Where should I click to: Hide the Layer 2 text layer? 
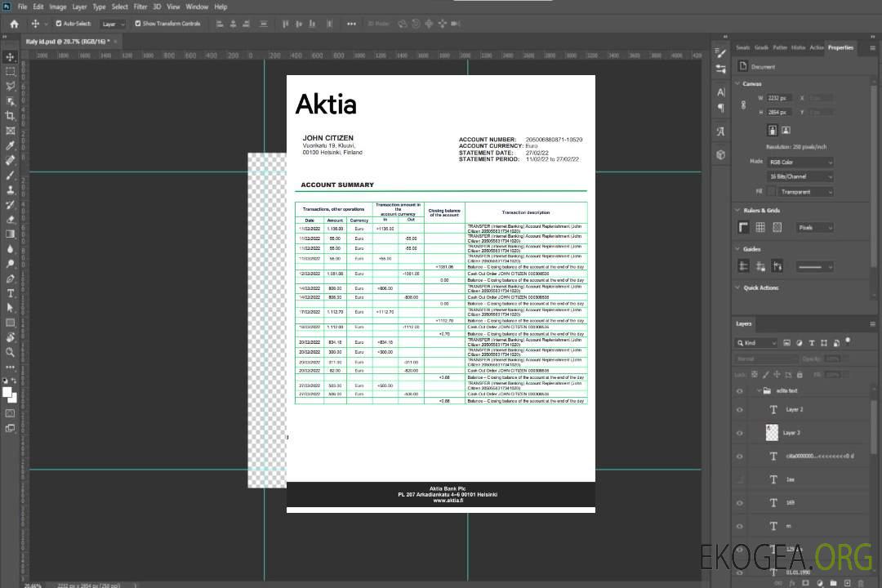pos(740,410)
